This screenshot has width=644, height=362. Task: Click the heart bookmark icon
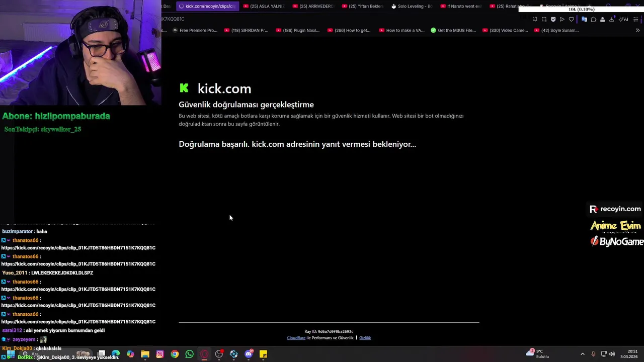click(x=571, y=19)
